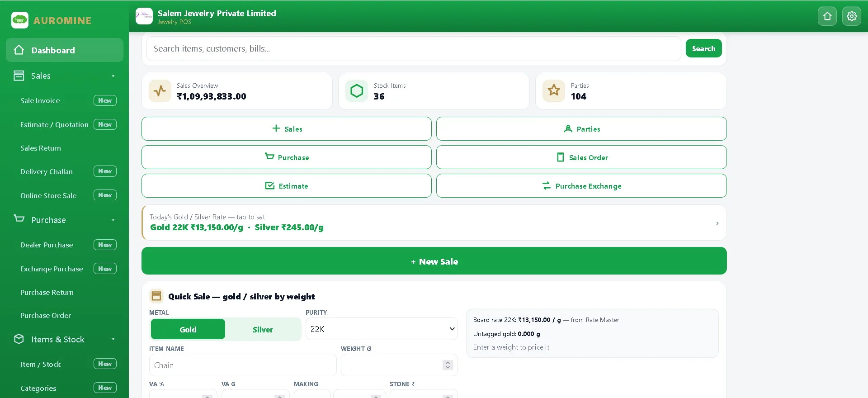This screenshot has width=868, height=398.
Task: Click Silver ₹245.00/g rate text
Action: click(289, 227)
